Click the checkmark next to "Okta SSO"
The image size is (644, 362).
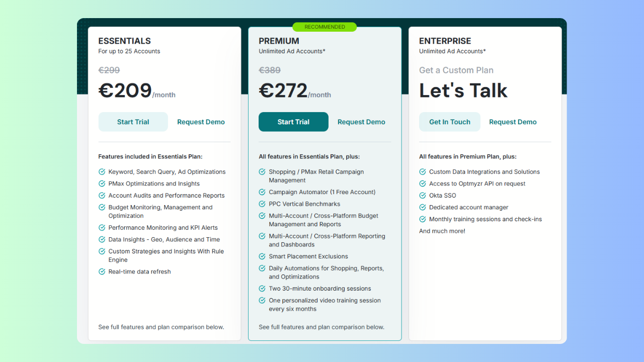click(x=423, y=195)
